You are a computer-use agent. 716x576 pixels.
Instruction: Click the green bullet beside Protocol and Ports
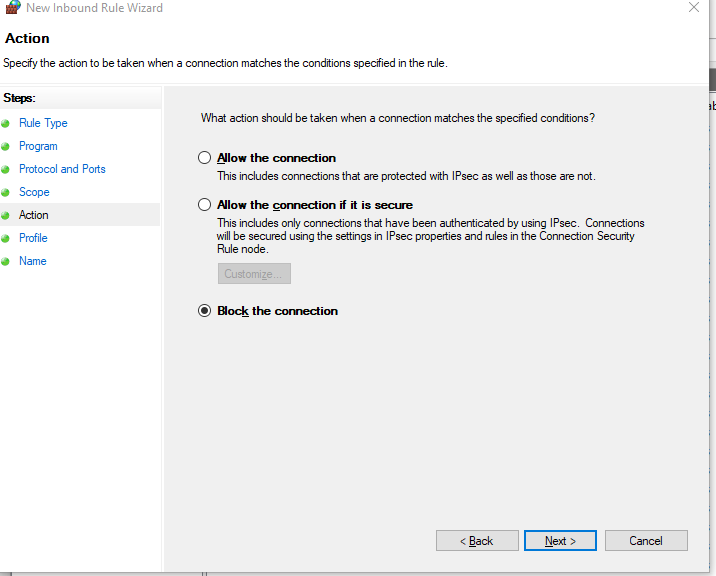pos(5,169)
